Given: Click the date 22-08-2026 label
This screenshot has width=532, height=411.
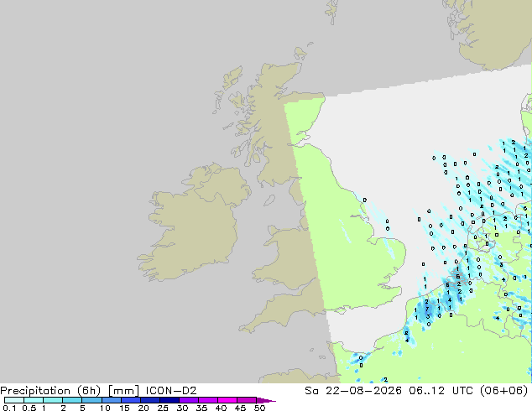Looking at the screenshot, I should [363, 391].
